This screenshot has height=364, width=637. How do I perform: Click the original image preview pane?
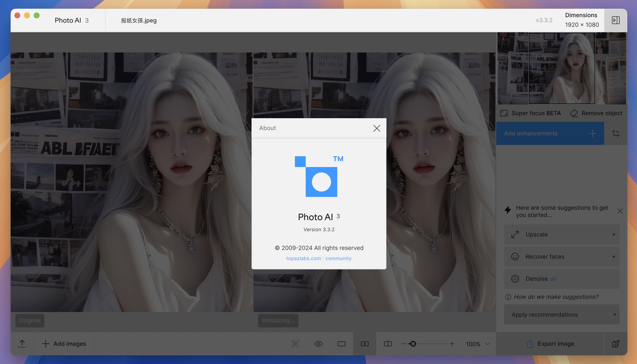click(x=131, y=182)
